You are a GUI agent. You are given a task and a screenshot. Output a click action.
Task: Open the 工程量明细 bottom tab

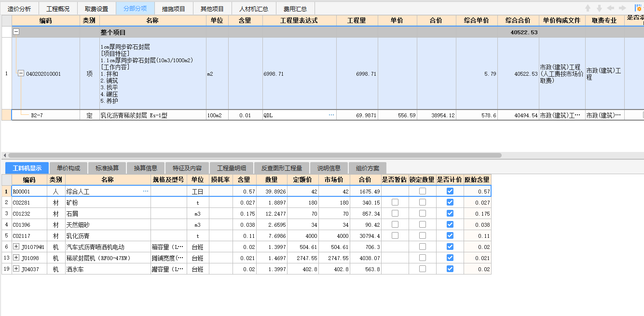(232, 168)
